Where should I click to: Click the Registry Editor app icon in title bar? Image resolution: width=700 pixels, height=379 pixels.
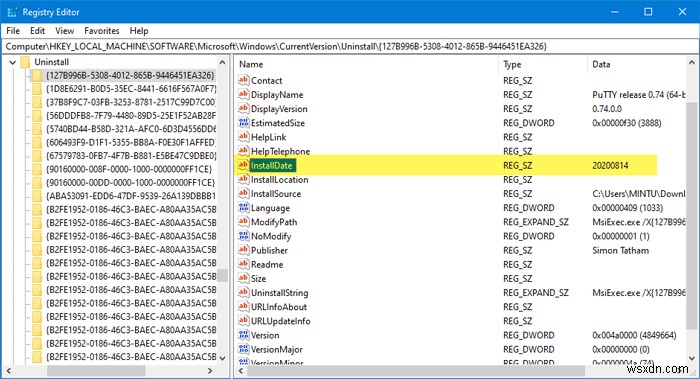(12, 12)
